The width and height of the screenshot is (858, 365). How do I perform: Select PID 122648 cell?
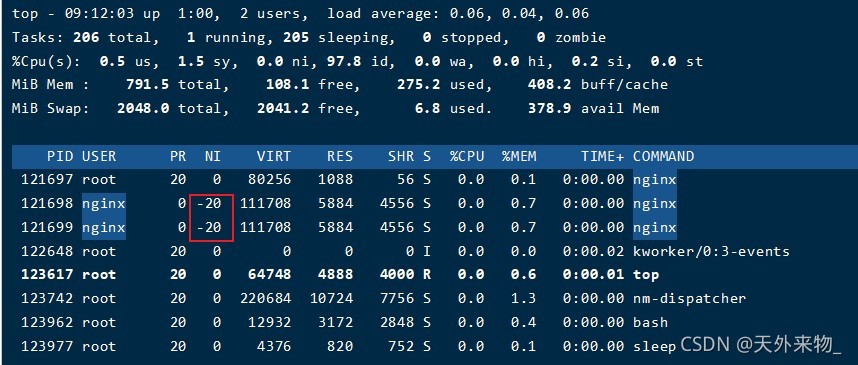coord(47,251)
